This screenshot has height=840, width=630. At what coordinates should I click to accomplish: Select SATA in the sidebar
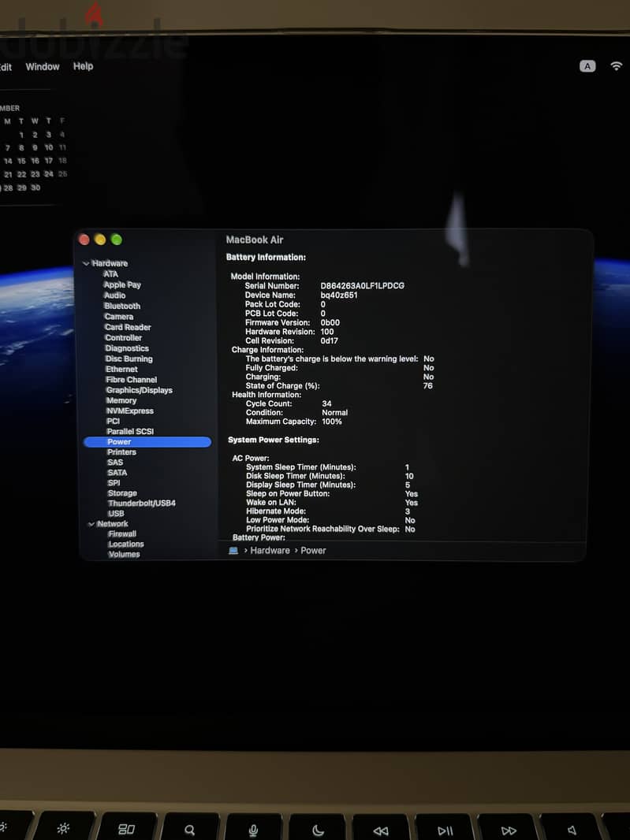(117, 473)
